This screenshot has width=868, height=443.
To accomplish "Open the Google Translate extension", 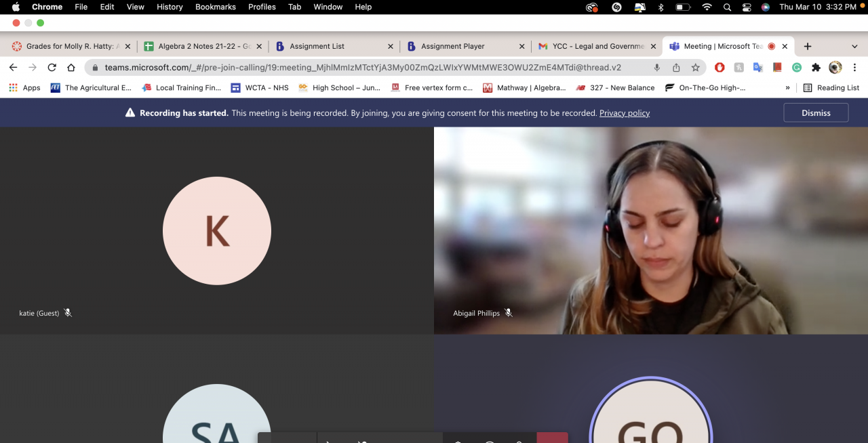I will coord(758,68).
